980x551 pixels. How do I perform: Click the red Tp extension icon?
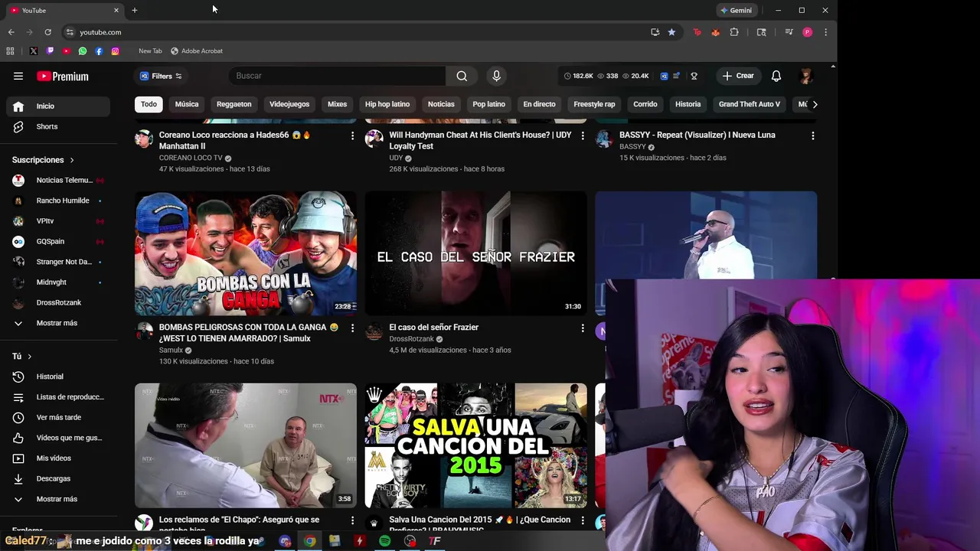pyautogui.click(x=697, y=32)
